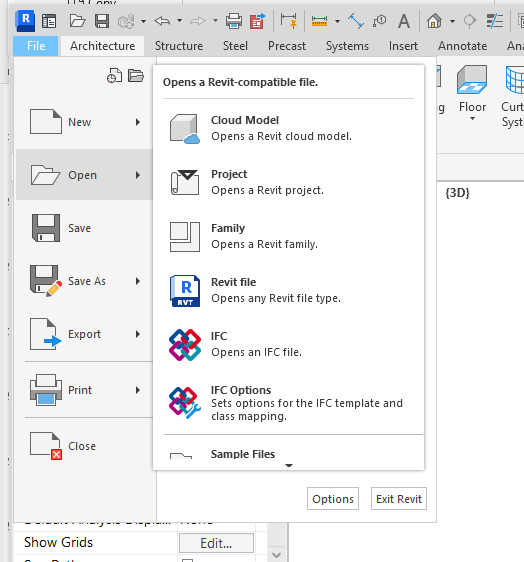Expand the Print submenu
The image size is (524, 562).
[85, 390]
